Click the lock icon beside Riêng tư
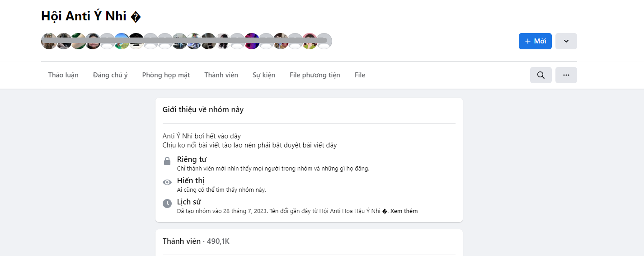The image size is (644, 256). click(167, 161)
